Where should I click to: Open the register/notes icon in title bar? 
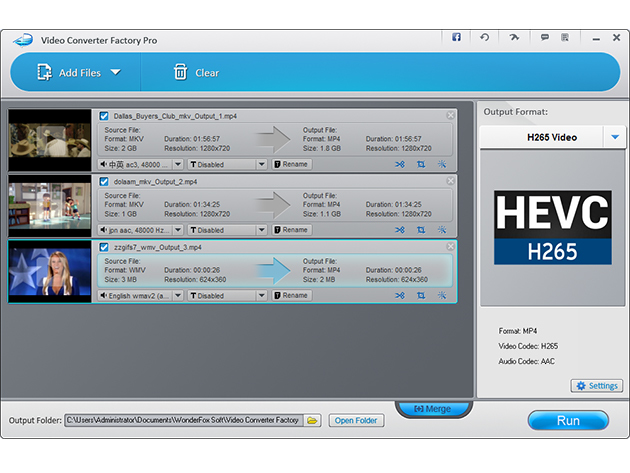(565, 37)
